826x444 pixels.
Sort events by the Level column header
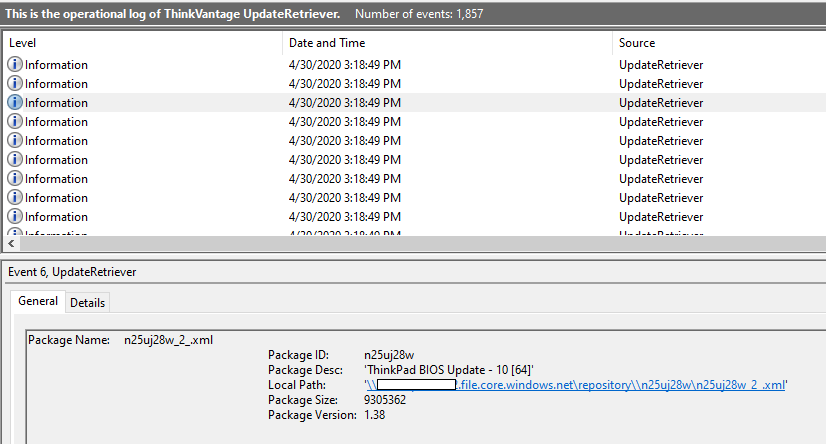click(22, 43)
